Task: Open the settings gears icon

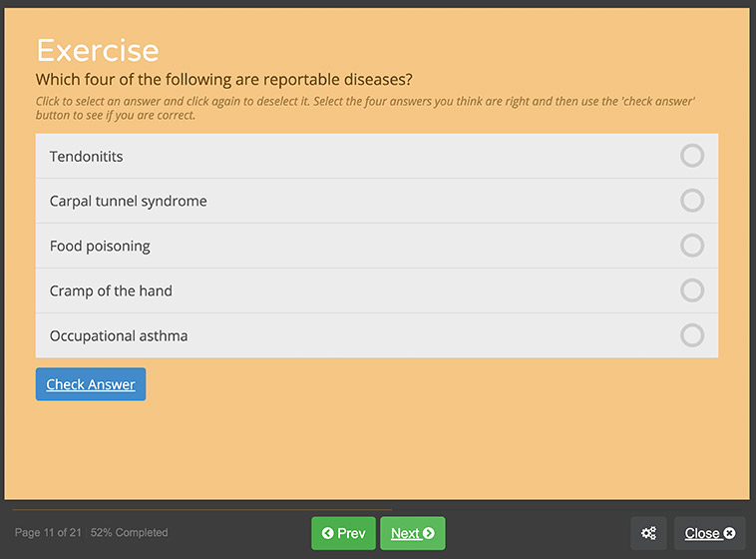Action: [x=648, y=533]
